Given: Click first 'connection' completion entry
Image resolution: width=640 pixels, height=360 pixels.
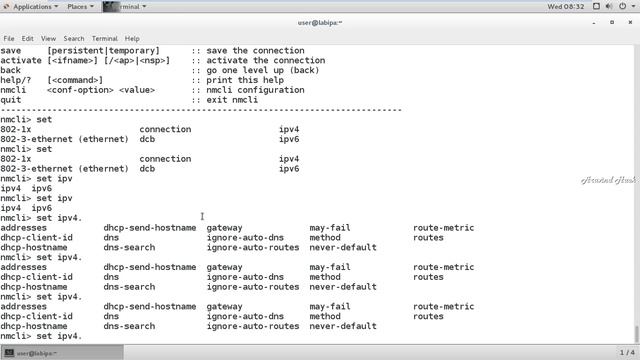Looking at the screenshot, I should 165,129.
